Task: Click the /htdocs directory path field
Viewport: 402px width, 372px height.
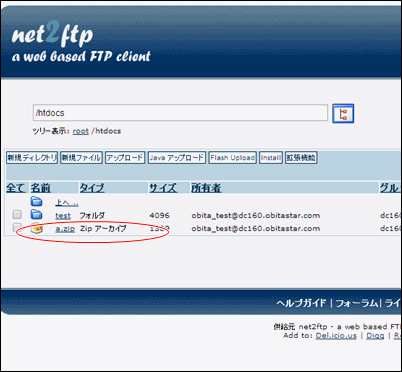Action: tap(180, 113)
